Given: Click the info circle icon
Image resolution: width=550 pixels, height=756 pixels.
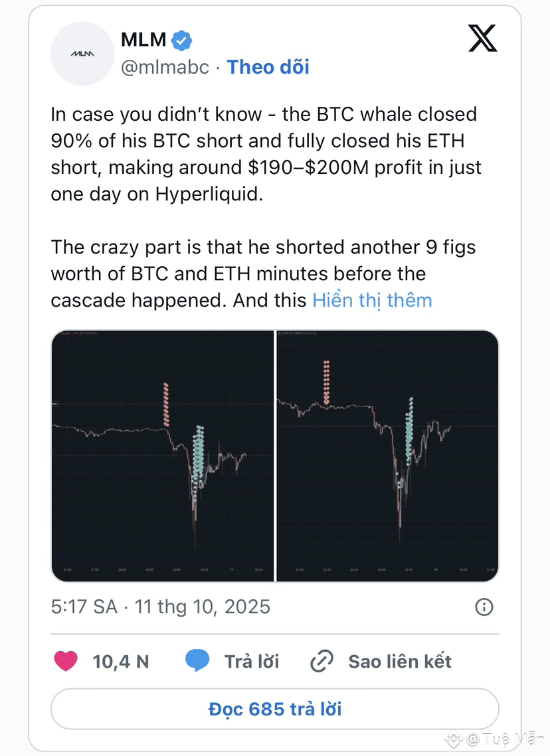Looking at the screenshot, I should tap(484, 607).
